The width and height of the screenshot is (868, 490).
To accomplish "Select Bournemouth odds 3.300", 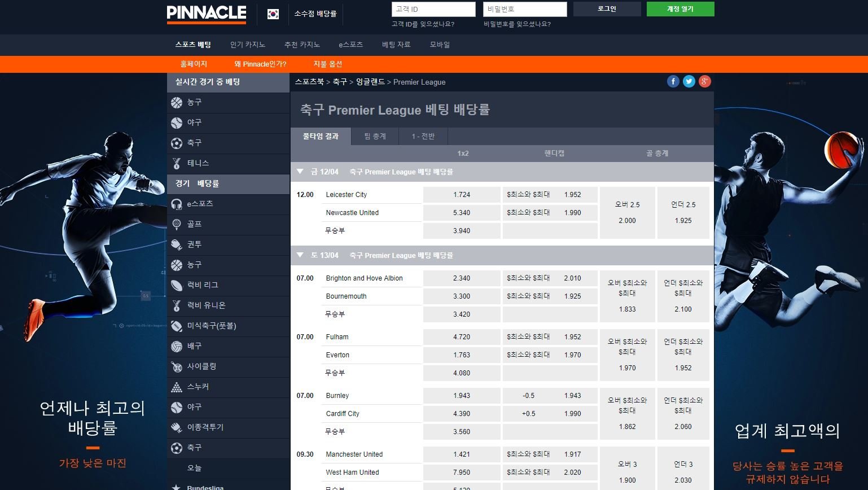I will click(x=462, y=296).
